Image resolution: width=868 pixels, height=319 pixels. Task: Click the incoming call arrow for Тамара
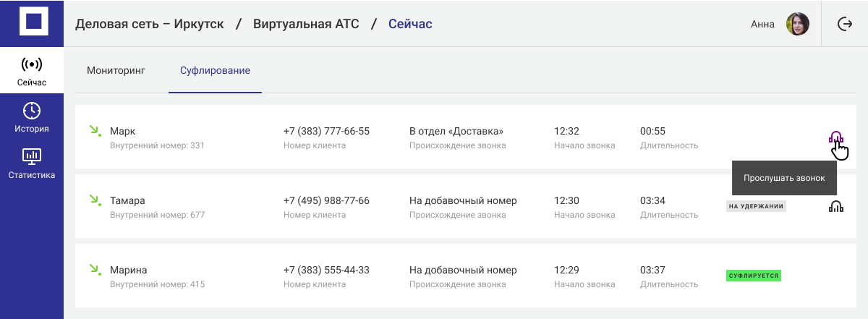(x=94, y=200)
